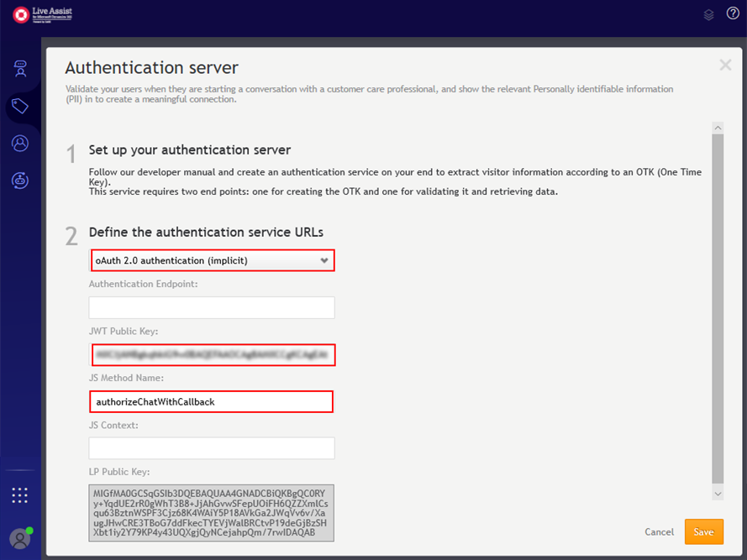Image resolution: width=747 pixels, height=560 pixels.
Task: Expand the oAuth 2.0 authentication selector
Action: coord(211,260)
